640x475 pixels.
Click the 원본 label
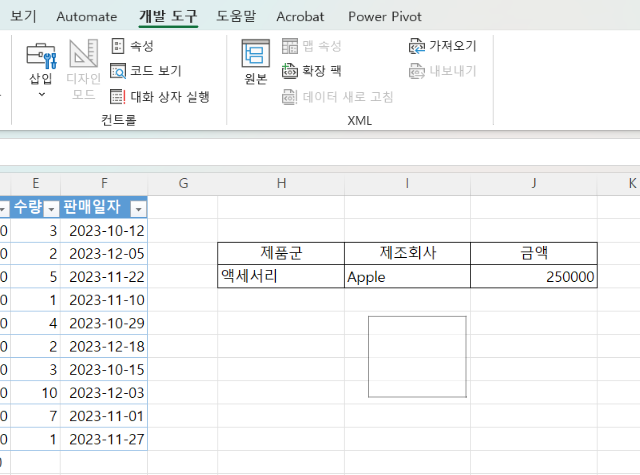(256, 78)
